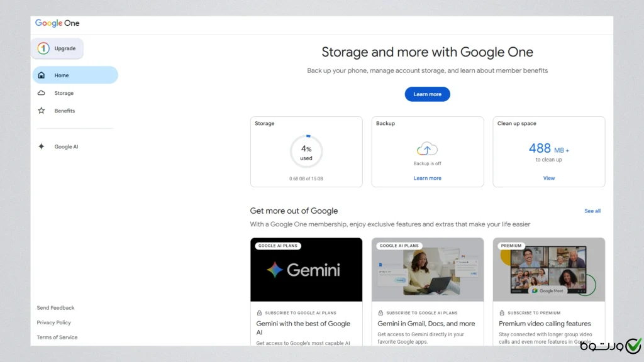Open the Send Feedback link
The width and height of the screenshot is (644, 362).
tap(55, 308)
